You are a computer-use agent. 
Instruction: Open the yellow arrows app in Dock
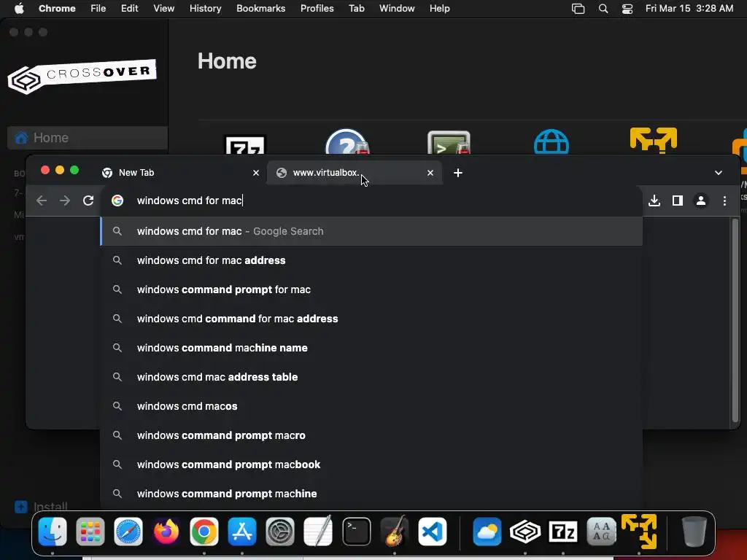[639, 532]
